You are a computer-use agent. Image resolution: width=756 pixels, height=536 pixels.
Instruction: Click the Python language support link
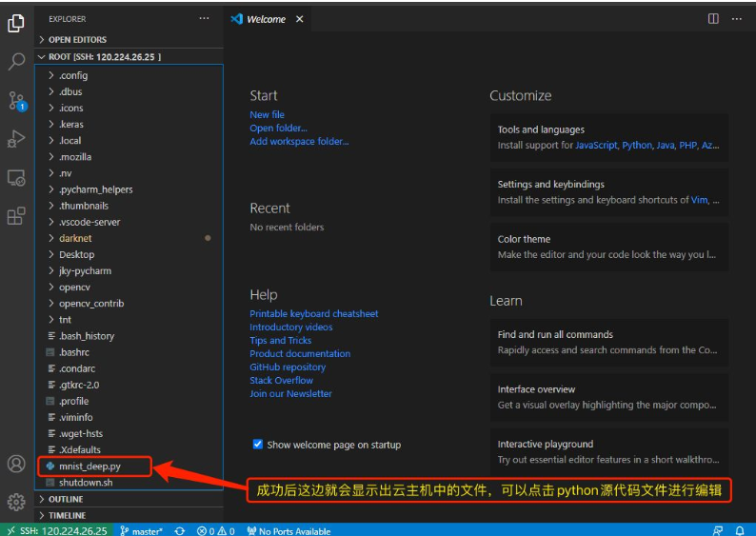click(636, 145)
